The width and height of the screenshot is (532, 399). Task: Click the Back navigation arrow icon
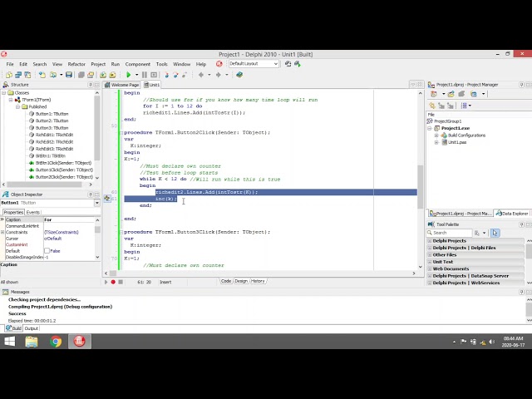click(201, 75)
